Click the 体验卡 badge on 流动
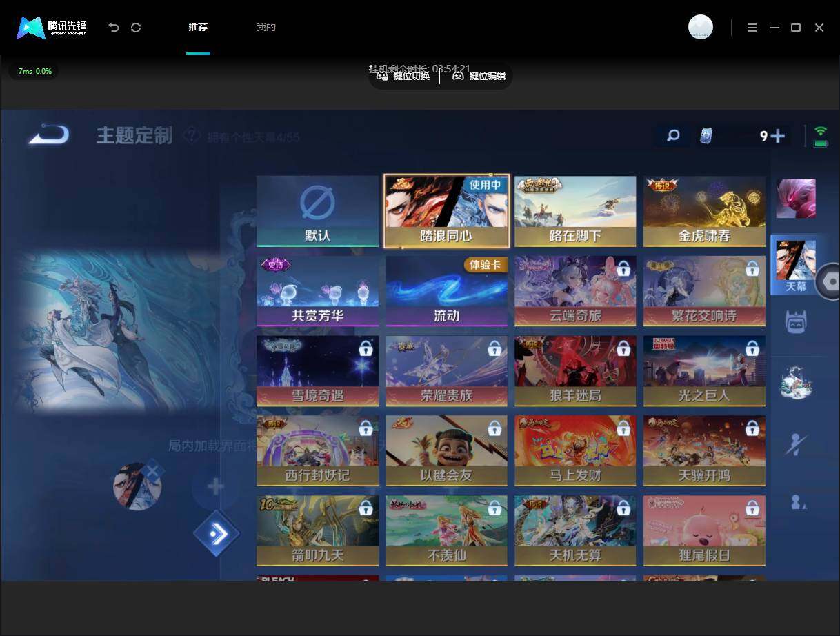The image size is (840, 636). (x=486, y=265)
